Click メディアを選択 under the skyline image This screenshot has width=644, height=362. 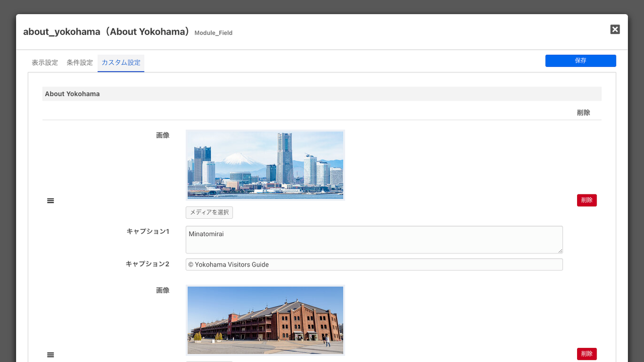pyautogui.click(x=209, y=213)
